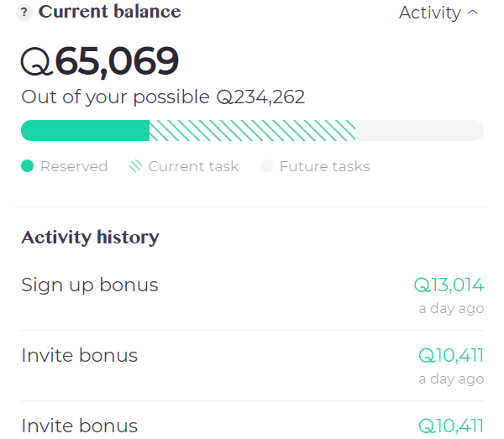504x439 pixels.
Task: Click the striped current task bar segment
Action: pos(252,130)
